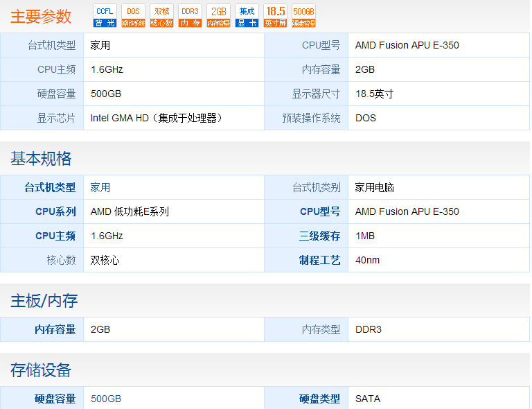Open the 家用 value link in 基本规格
This screenshot has width=532, height=409.
coord(100,187)
